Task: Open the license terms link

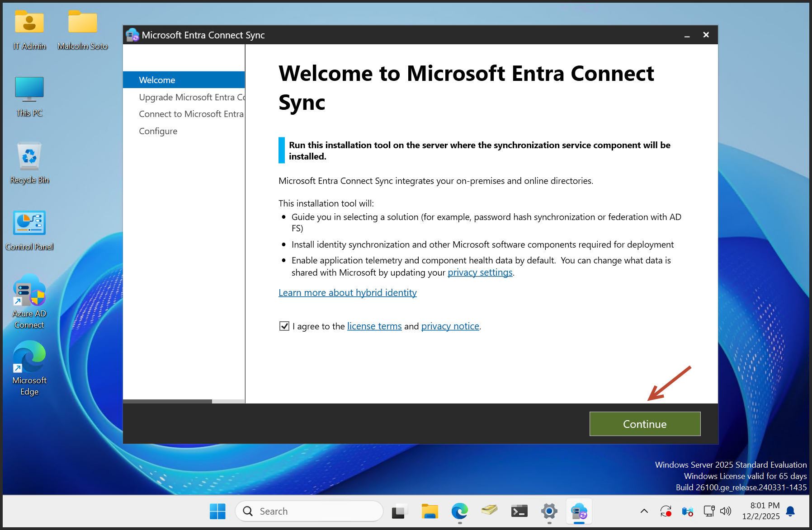Action: (x=374, y=326)
